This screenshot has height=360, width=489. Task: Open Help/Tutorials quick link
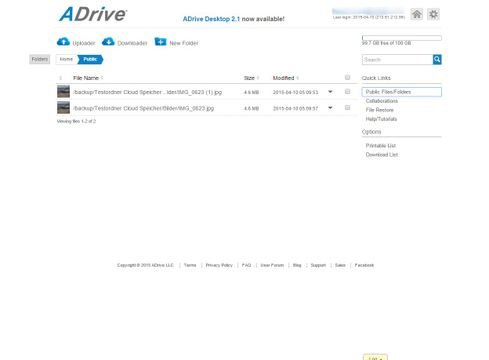[381, 119]
